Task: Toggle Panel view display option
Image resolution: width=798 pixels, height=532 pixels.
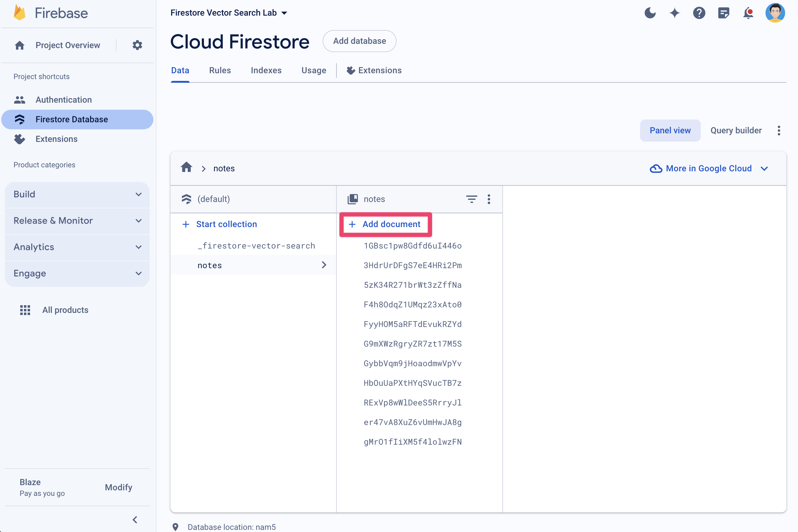Action: (x=670, y=130)
